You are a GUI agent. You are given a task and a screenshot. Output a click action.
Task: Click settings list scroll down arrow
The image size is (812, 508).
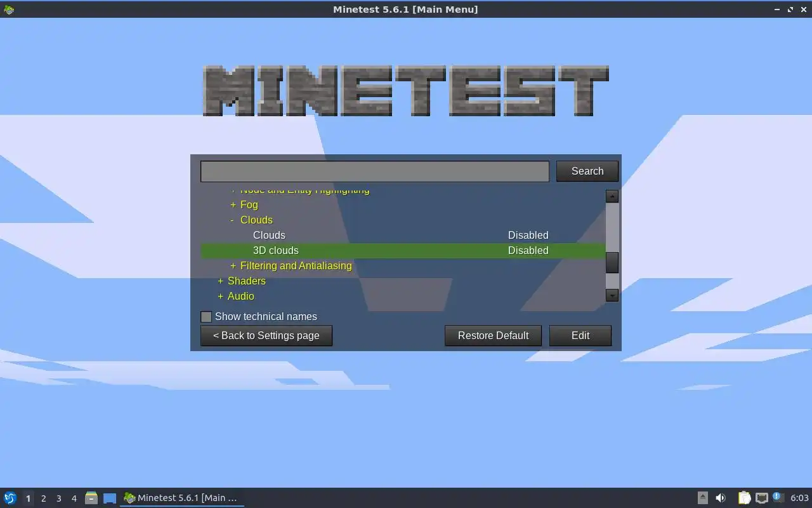coord(612,295)
